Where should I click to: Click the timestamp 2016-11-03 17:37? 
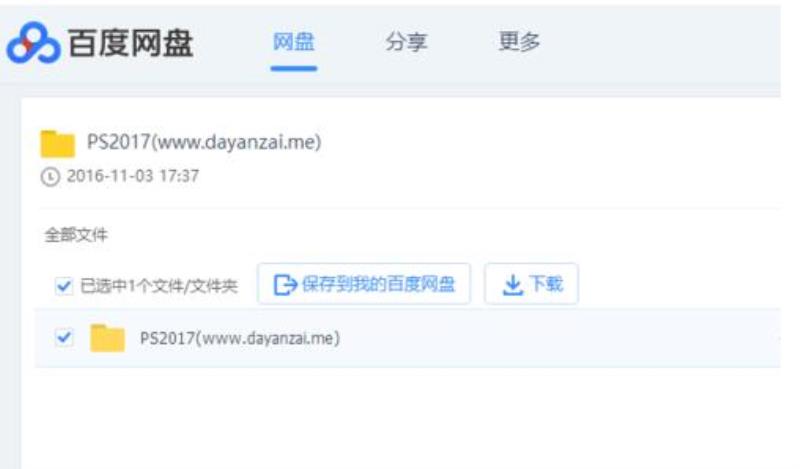(x=133, y=176)
